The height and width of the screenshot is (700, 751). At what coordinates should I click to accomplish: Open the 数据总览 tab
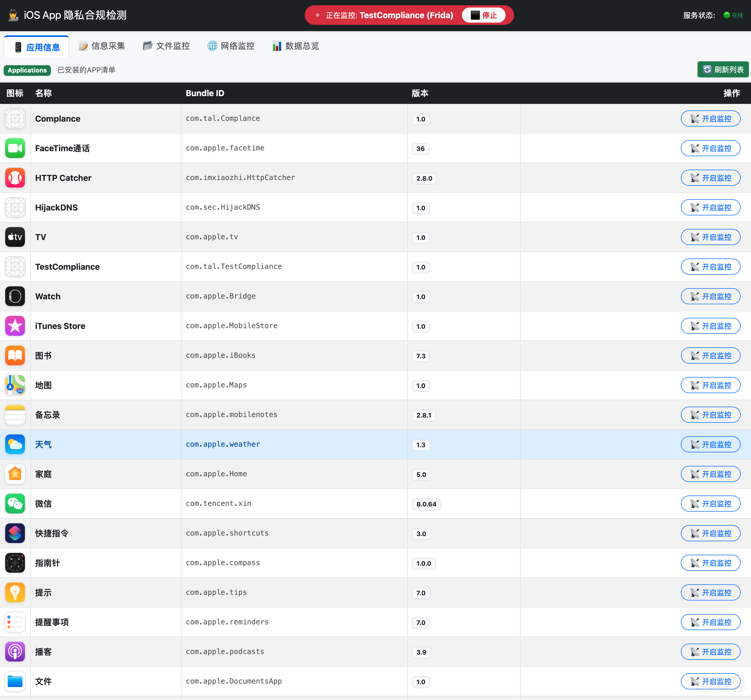click(296, 46)
